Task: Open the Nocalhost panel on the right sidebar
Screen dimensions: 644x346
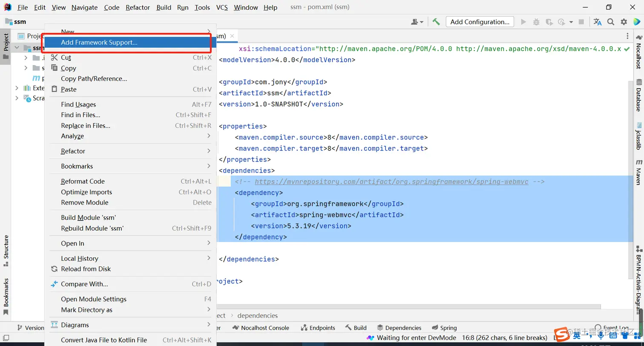Action: pyautogui.click(x=638, y=52)
